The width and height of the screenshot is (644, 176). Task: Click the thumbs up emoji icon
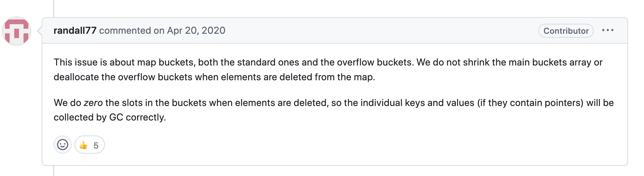tap(83, 145)
